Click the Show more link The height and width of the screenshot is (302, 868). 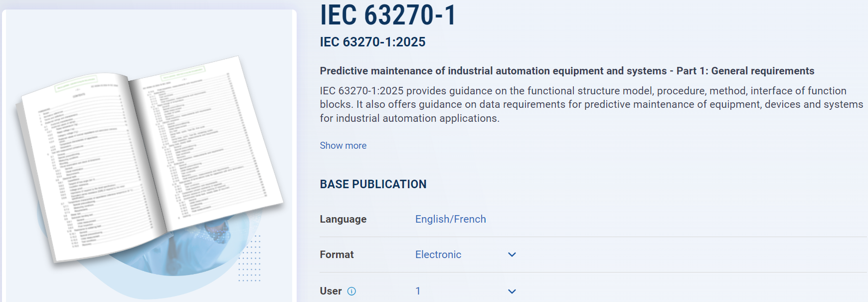[343, 146]
